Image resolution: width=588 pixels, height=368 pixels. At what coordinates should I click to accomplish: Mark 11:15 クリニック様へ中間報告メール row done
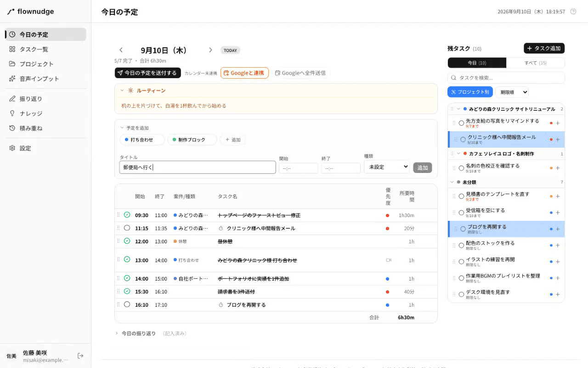(127, 228)
